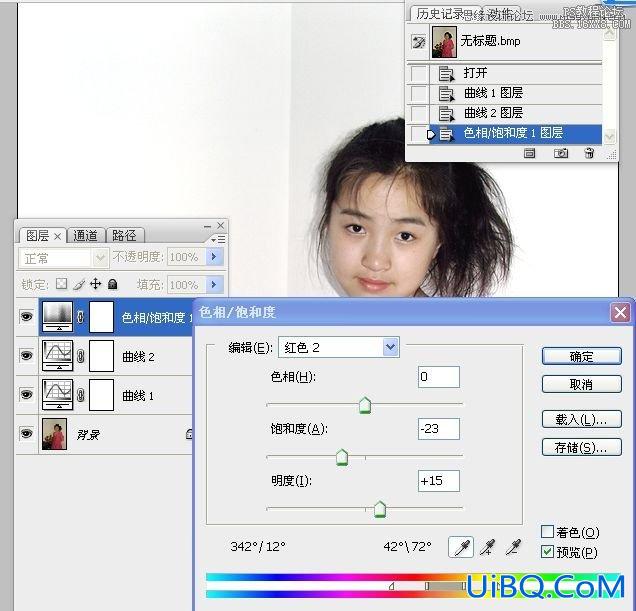Click the 饱和度(A) value field showing -23
The height and width of the screenshot is (611, 636).
[x=439, y=429]
